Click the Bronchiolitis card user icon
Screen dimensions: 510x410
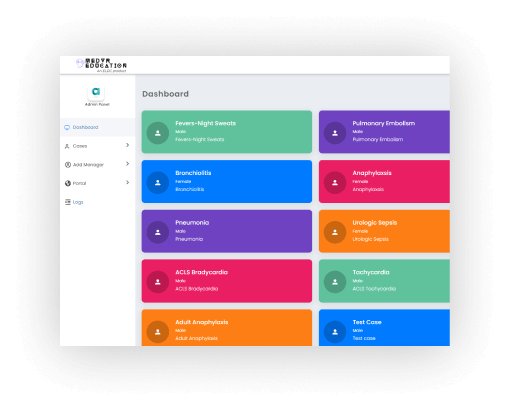point(158,183)
